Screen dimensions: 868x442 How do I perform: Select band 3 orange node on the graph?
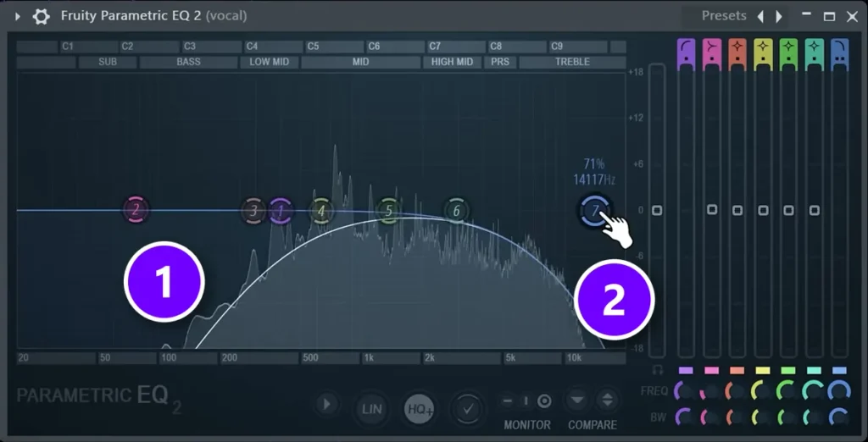point(253,211)
